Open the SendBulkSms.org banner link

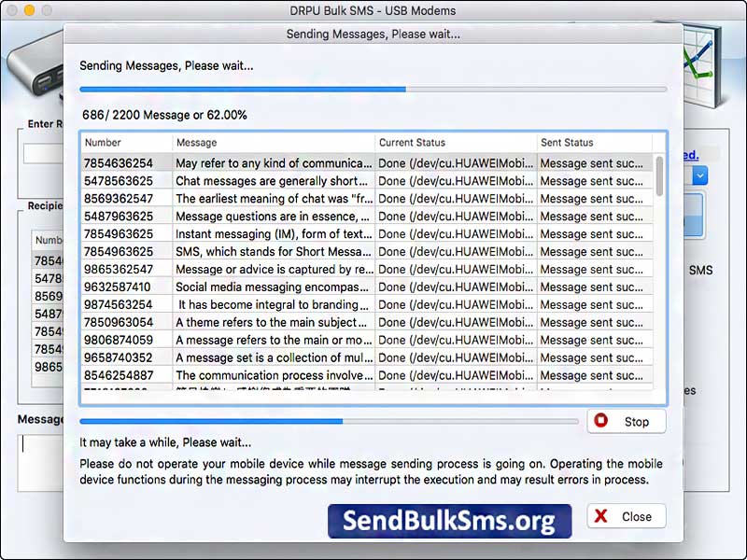tap(449, 521)
